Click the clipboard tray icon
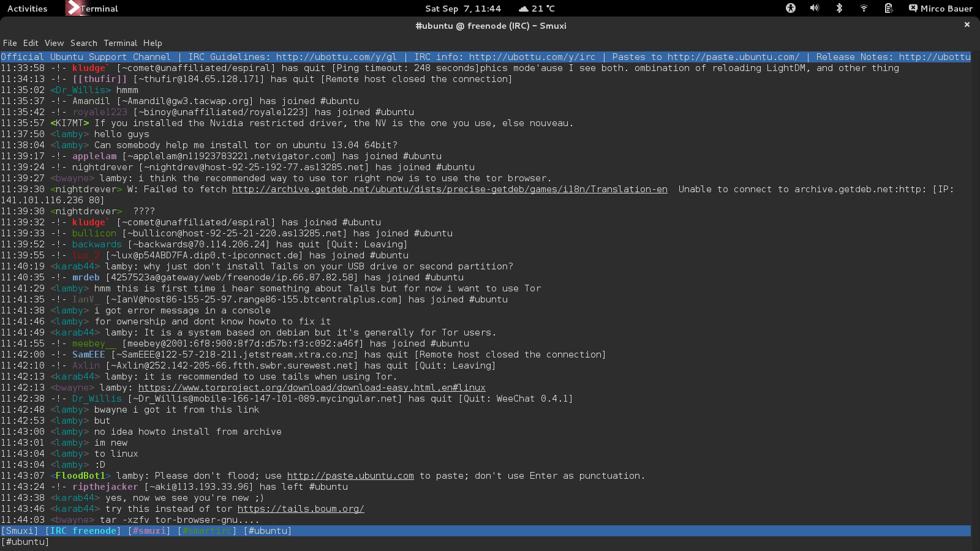 tap(888, 9)
